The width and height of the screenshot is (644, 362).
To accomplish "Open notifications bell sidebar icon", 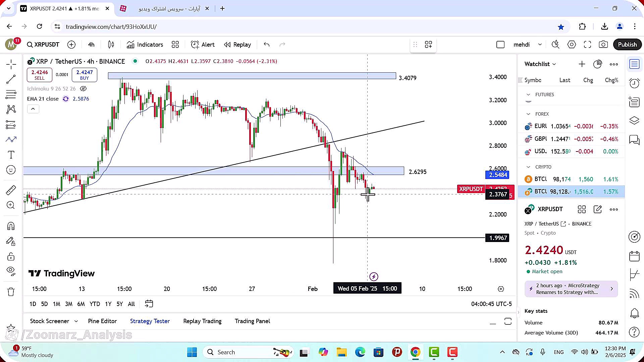I will [x=634, y=313].
